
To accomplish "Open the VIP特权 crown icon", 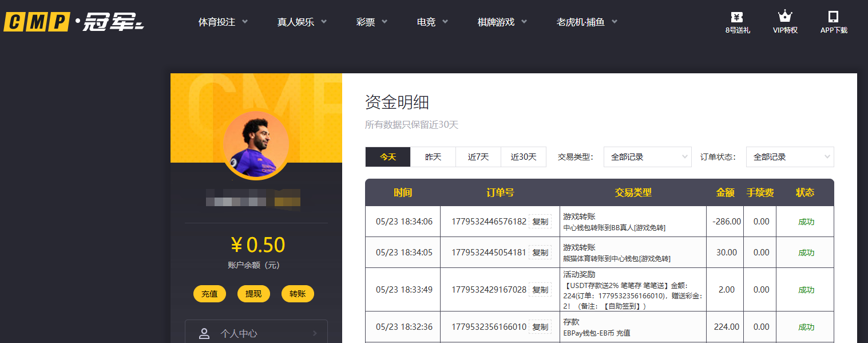I will pos(785,17).
